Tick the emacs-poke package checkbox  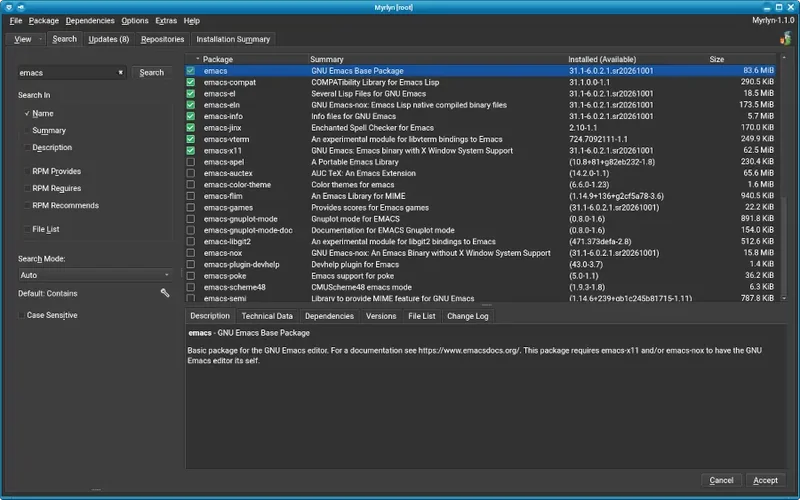pos(190,276)
